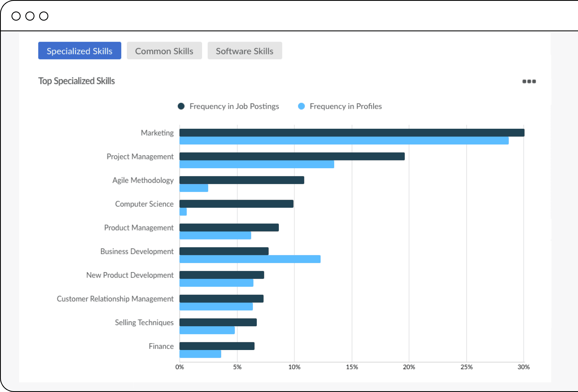Click the Selling Techniques job postings bar

(218, 322)
